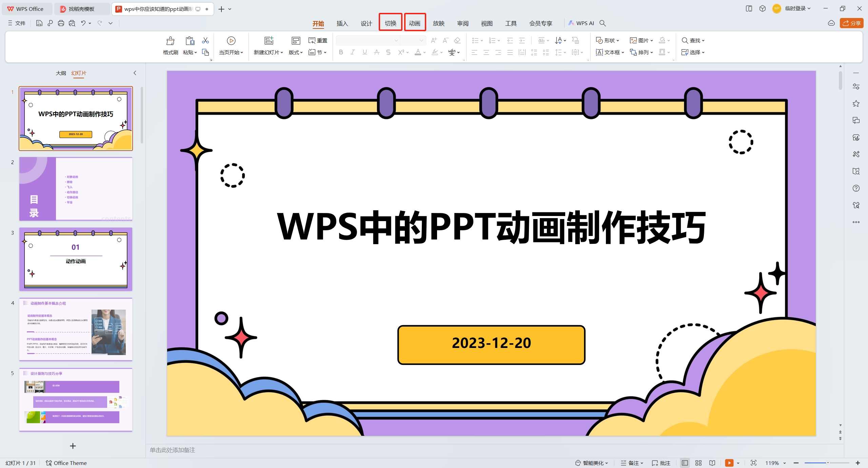The width and height of the screenshot is (868, 468).
Task: Open object properties settings icon in right sidebar
Action: [856, 86]
